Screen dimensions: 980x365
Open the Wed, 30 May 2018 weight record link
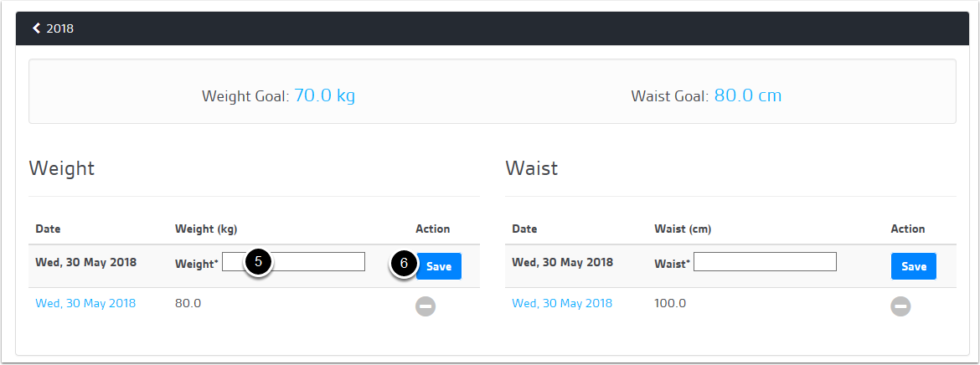tap(85, 304)
